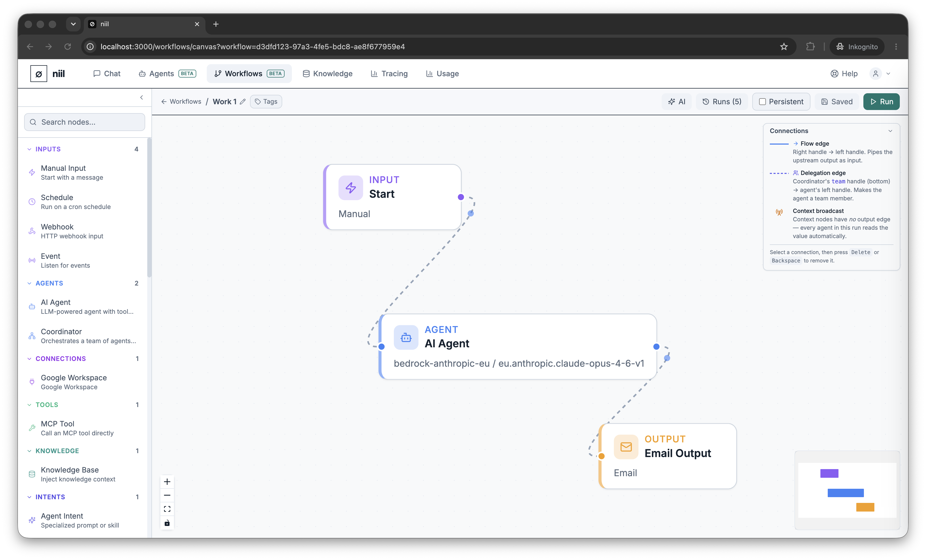Select the Google Workspace plug icon
The height and width of the screenshot is (560, 926).
click(32, 382)
